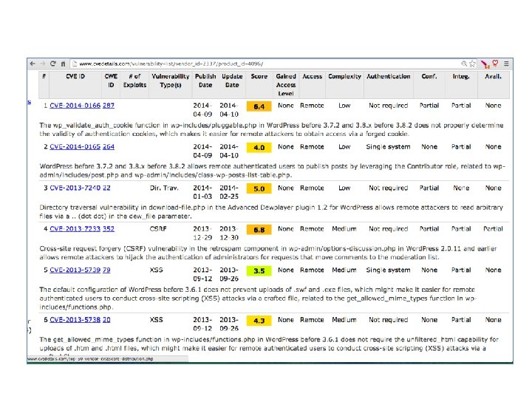Click CWE ID 287 link
This screenshot has height=399, width=532.
109,106
